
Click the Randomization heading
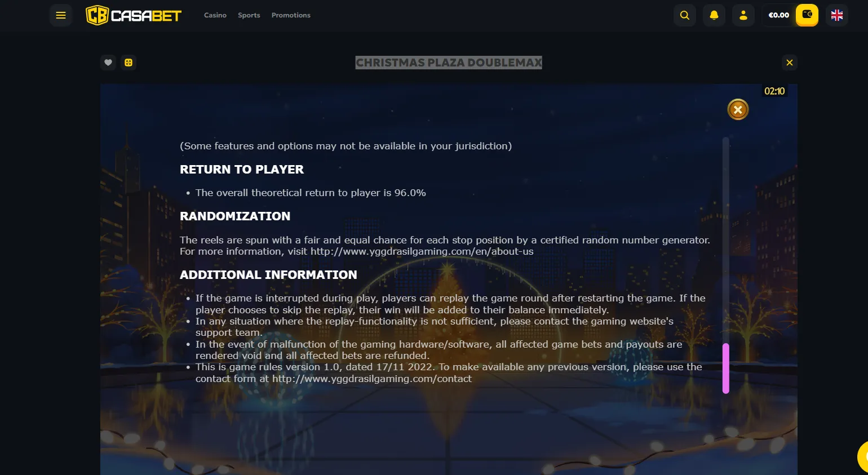point(235,216)
